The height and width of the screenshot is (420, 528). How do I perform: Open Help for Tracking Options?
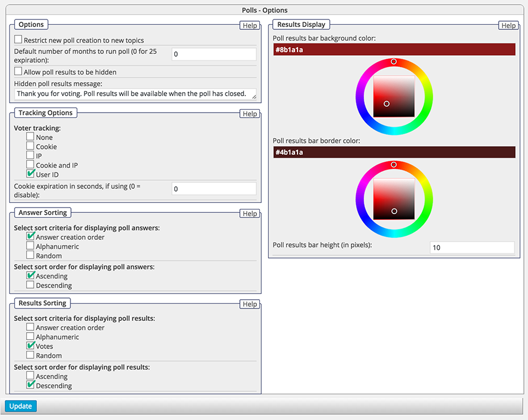(250, 114)
